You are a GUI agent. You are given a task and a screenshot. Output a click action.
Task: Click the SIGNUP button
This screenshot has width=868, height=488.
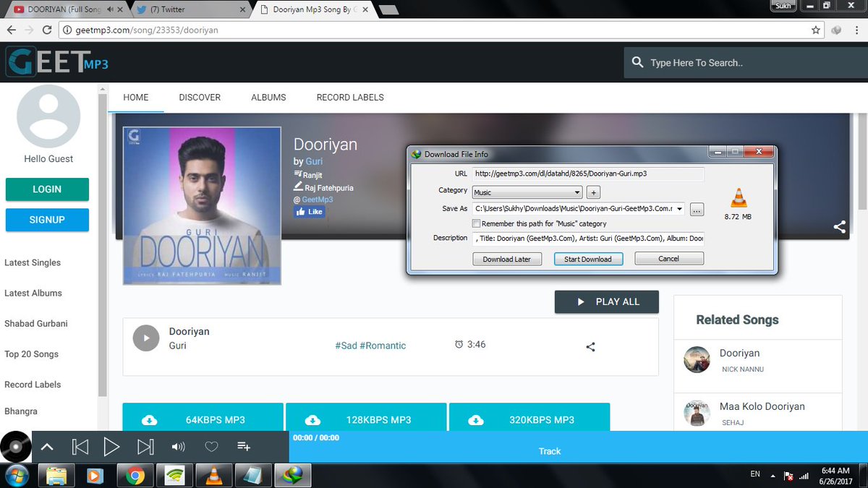coord(47,220)
